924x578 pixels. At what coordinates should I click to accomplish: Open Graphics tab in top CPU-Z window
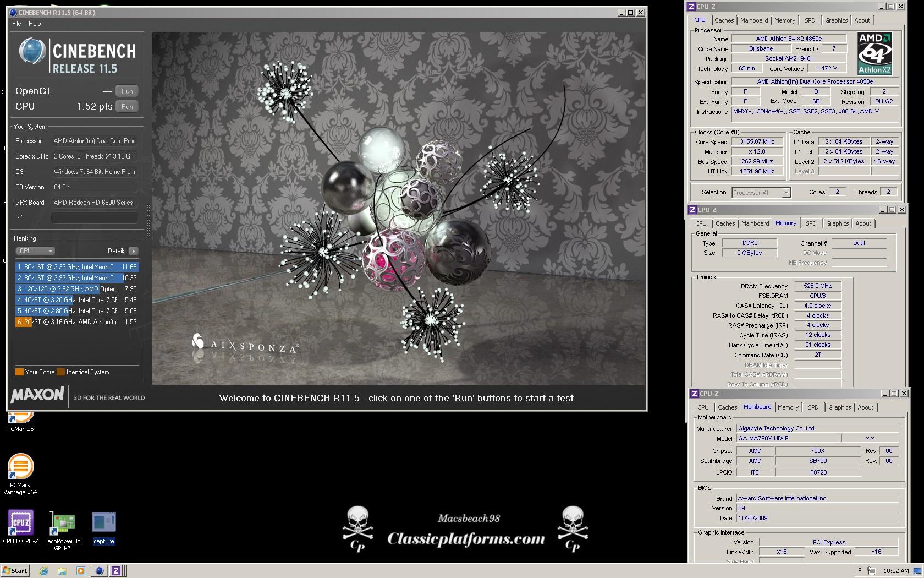836,20
